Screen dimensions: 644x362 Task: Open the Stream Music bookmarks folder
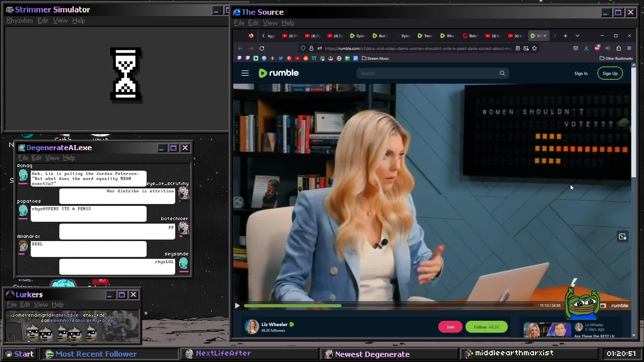375,58
